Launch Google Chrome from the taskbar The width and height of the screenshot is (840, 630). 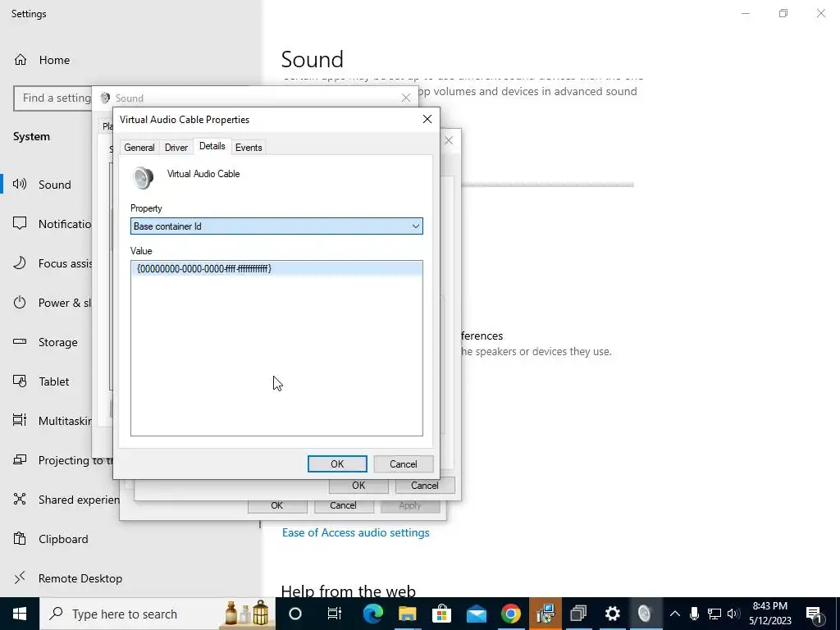(510, 614)
